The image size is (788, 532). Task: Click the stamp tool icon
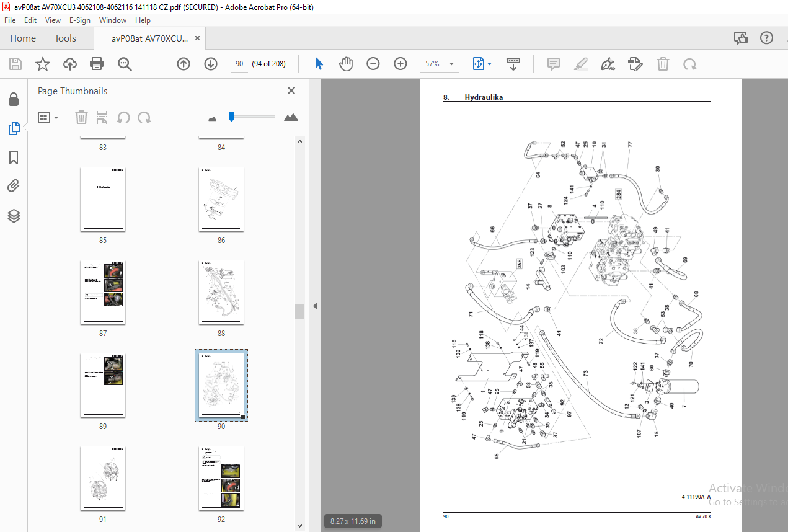(635, 64)
